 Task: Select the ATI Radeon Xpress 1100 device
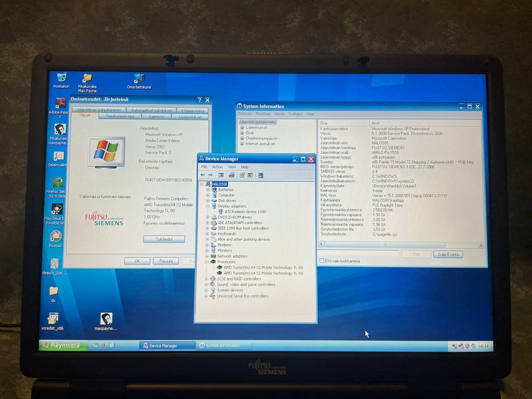tap(242, 212)
